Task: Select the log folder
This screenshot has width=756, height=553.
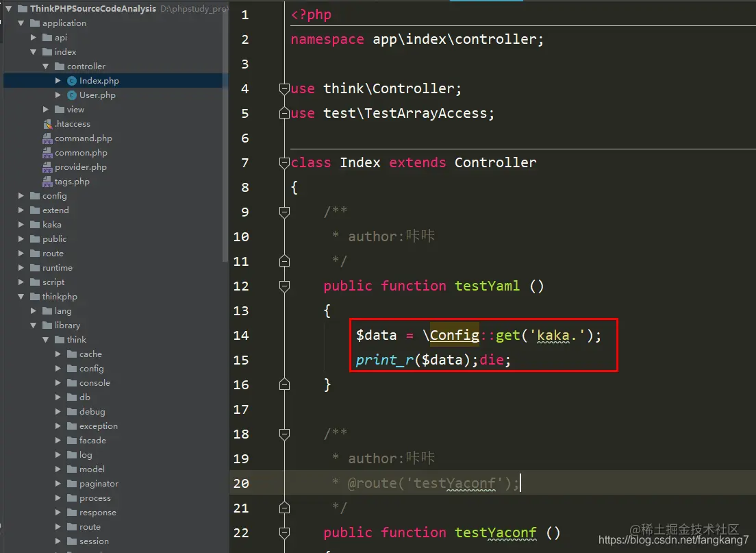Action: [x=86, y=455]
